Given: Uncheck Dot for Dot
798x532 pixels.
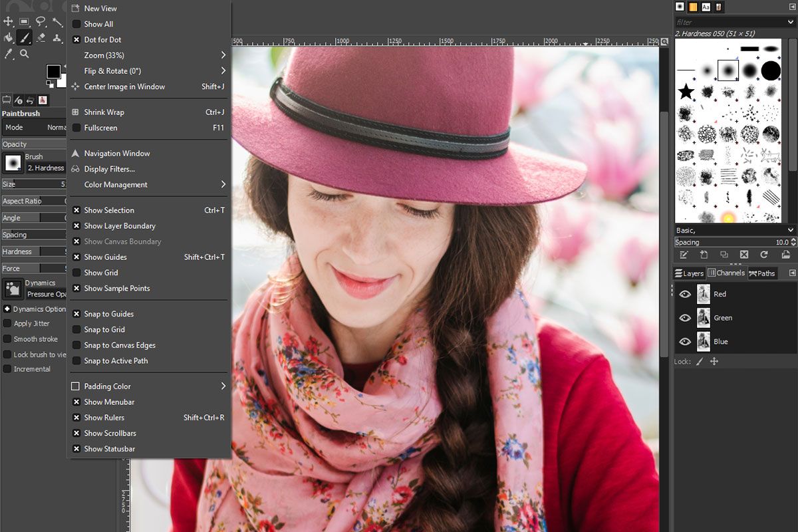Looking at the screenshot, I should click(x=76, y=40).
